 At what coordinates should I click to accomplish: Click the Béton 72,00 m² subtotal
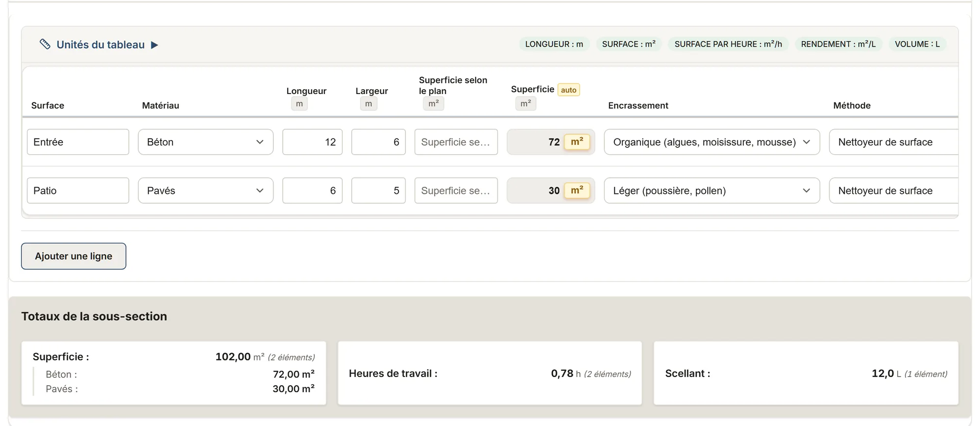[294, 375]
